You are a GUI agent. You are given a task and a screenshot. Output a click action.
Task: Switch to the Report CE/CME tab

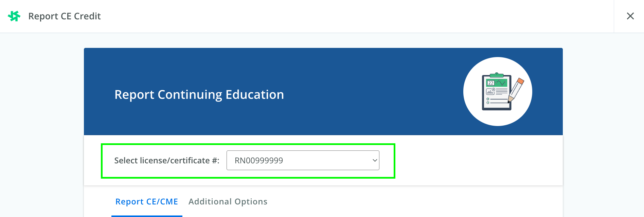(x=147, y=201)
